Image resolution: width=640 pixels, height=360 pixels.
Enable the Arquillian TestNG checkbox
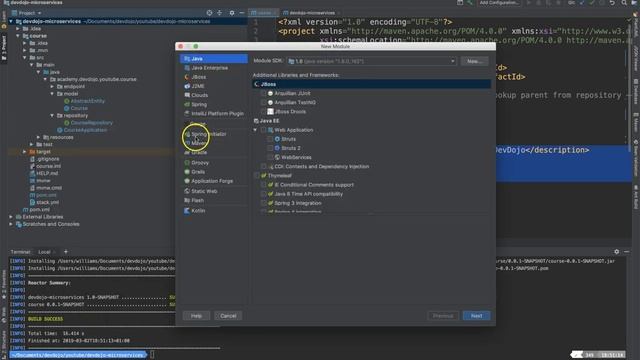[x=263, y=102]
